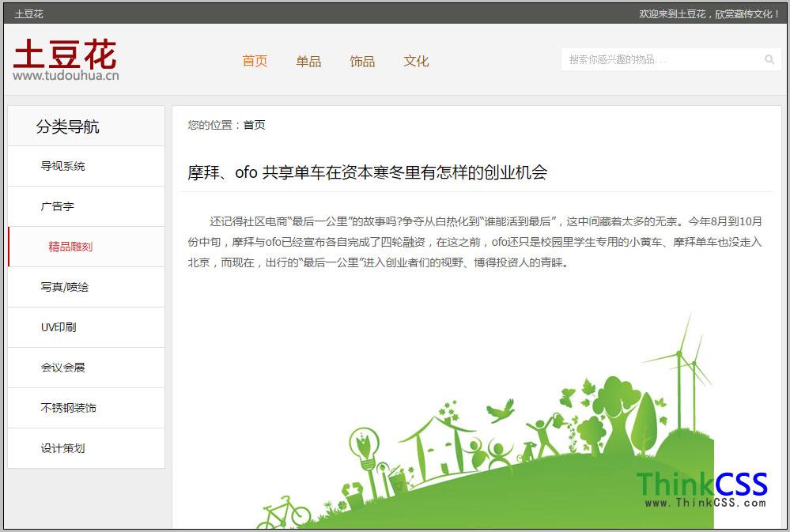This screenshot has height=532, width=790.
Task: Select the 广告字 category
Action: [x=86, y=206]
